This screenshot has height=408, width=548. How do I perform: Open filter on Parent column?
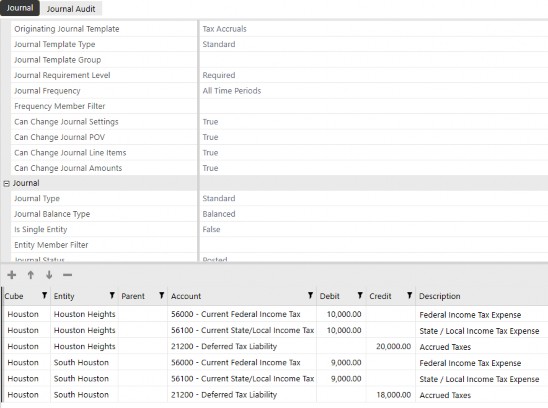tap(161, 296)
